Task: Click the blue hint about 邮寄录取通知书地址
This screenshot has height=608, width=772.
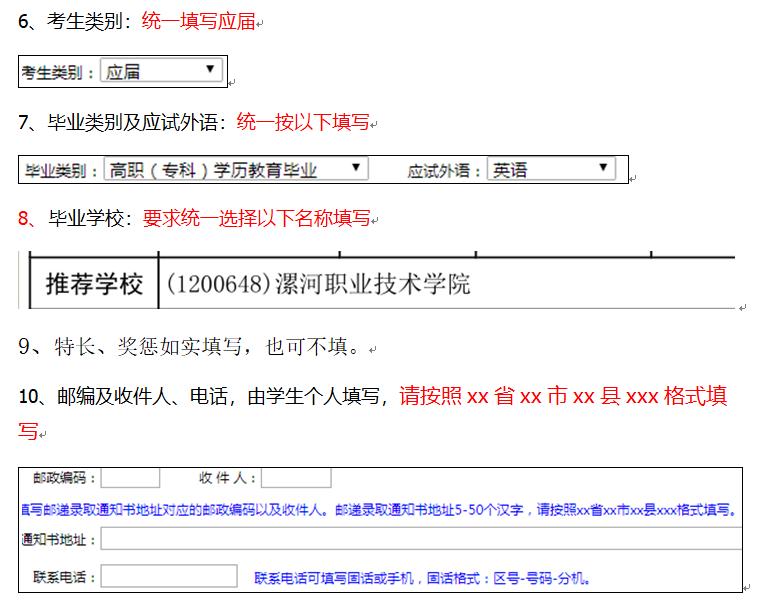Action: pos(380,509)
